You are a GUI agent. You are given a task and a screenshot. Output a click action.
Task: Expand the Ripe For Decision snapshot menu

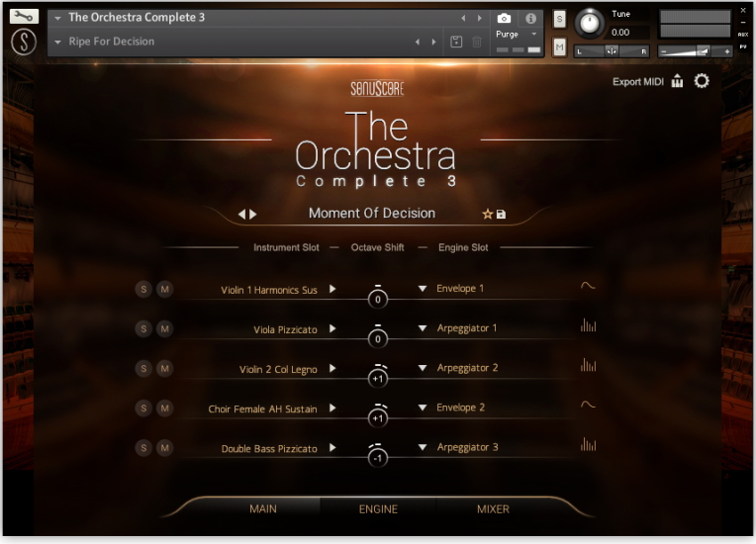[57, 42]
